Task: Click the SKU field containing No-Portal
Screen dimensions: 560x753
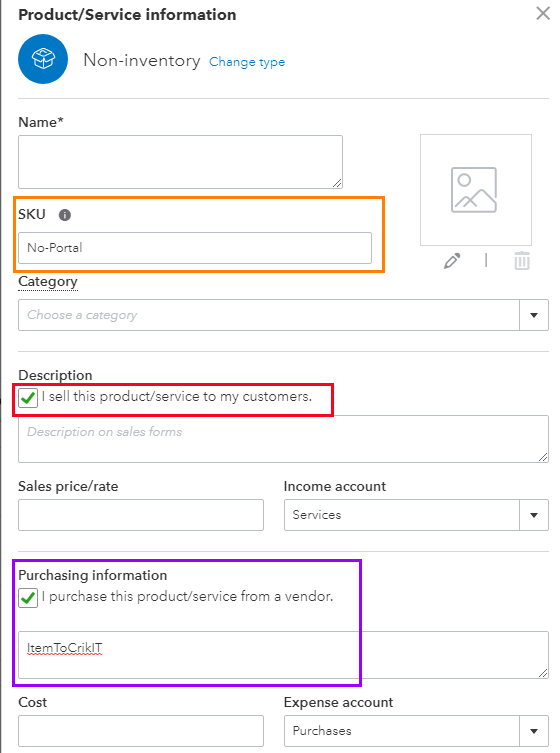Action: 195,248
